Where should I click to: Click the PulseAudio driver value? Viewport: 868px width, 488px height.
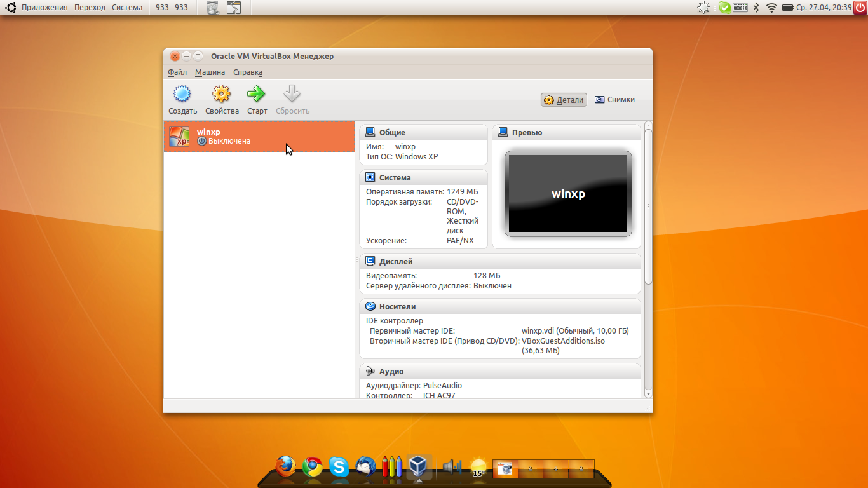pyautogui.click(x=442, y=386)
